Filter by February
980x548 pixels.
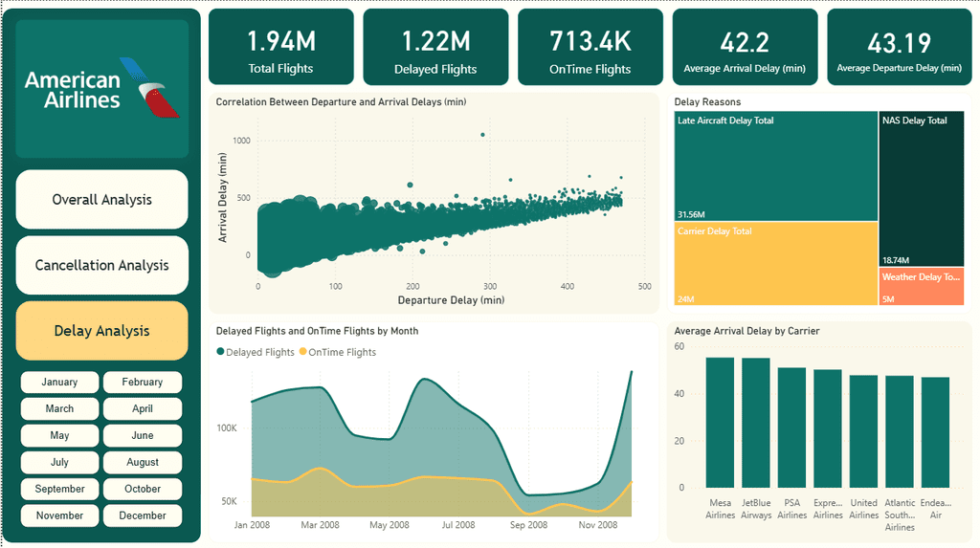click(143, 382)
